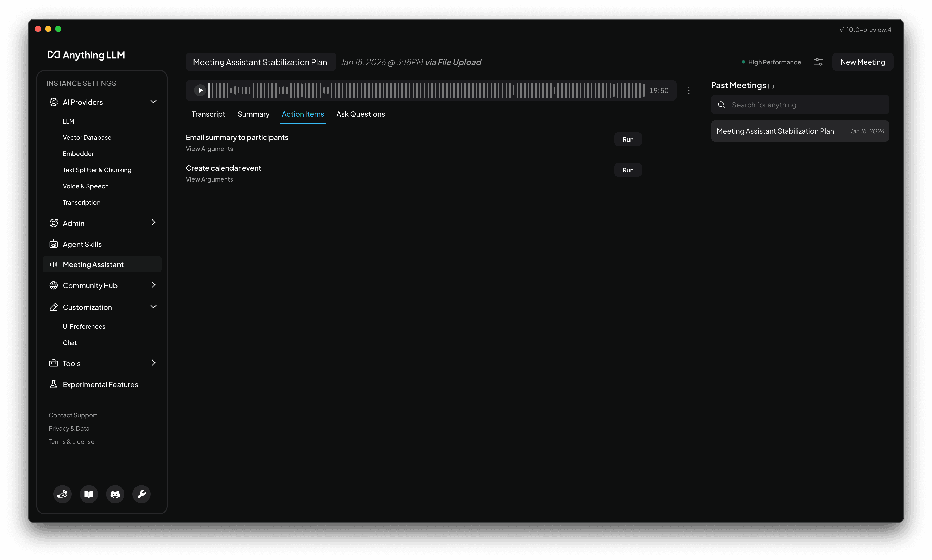Expand the Admin section
The width and height of the screenshot is (932, 560).
pos(153,223)
